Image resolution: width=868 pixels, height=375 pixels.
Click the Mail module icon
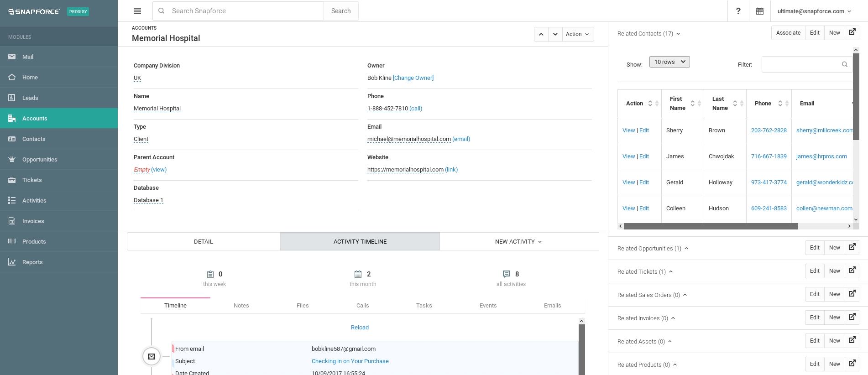pos(12,57)
